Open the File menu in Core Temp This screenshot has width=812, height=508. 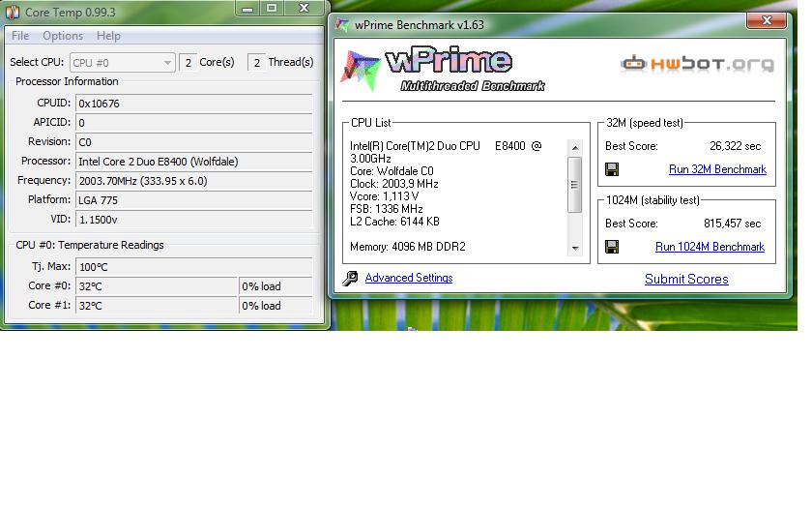[x=20, y=36]
